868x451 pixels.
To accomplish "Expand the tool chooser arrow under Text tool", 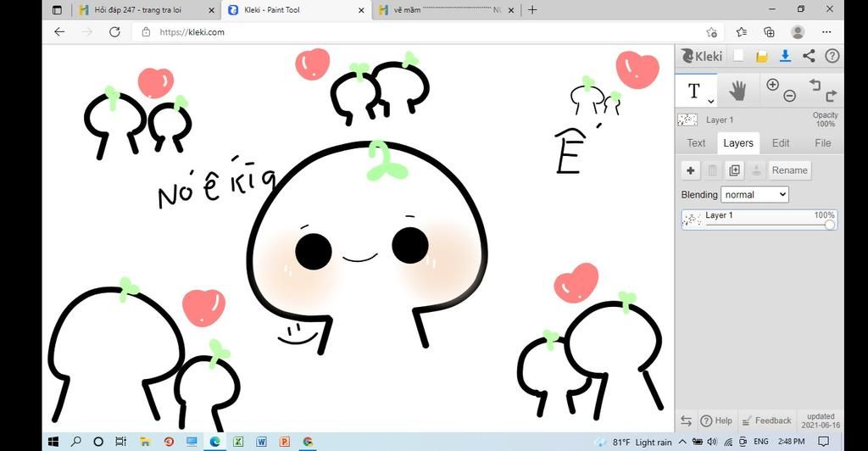I will point(711,101).
